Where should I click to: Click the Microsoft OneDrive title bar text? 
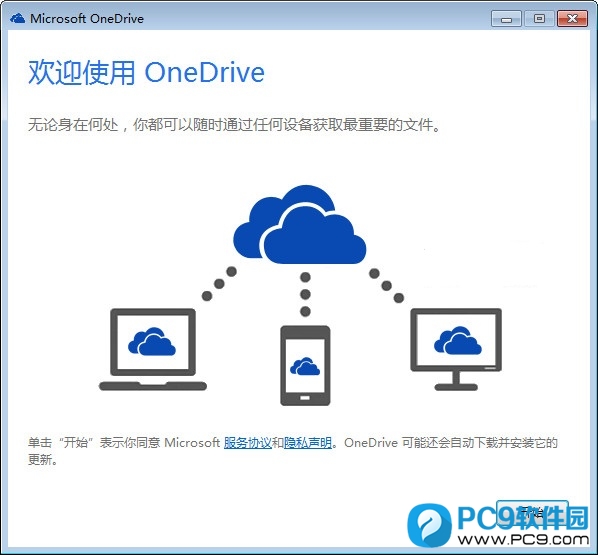(x=87, y=19)
